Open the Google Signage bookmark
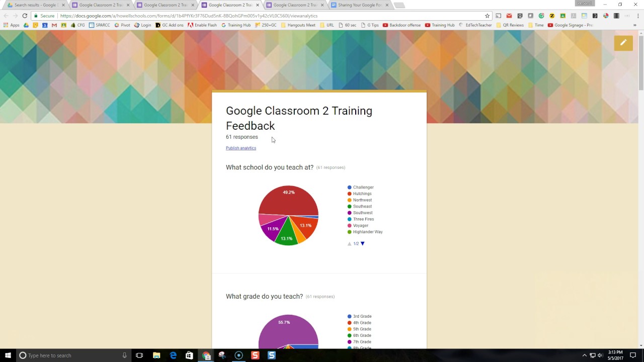 click(x=571, y=25)
